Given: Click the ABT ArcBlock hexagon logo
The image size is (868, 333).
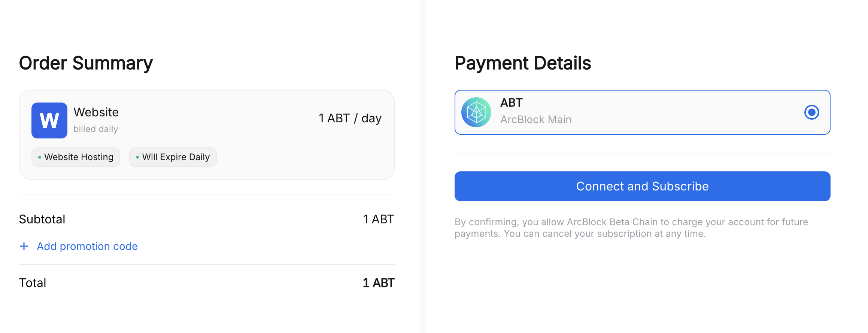Looking at the screenshot, I should click(476, 112).
